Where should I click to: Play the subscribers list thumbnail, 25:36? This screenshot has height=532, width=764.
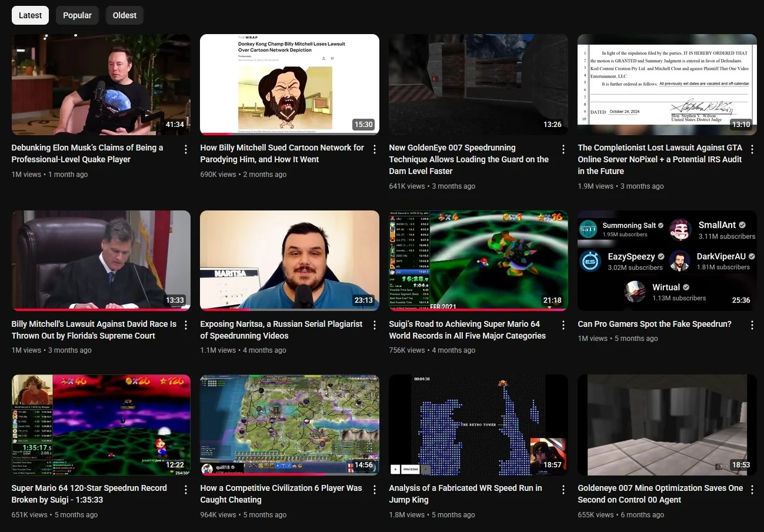(667, 260)
